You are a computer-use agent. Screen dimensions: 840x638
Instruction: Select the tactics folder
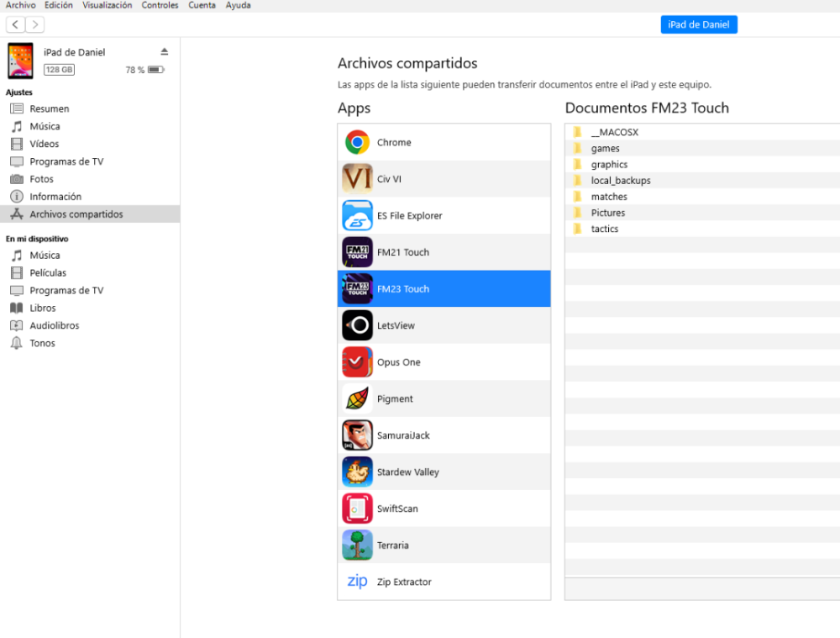(702, 229)
